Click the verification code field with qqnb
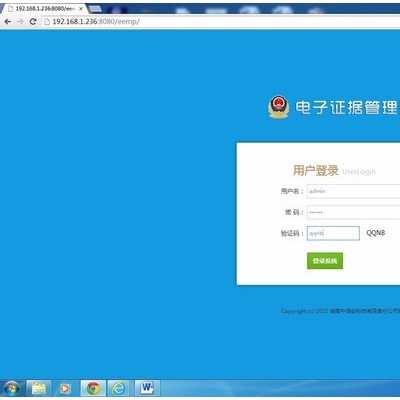400x400 pixels. tap(333, 233)
